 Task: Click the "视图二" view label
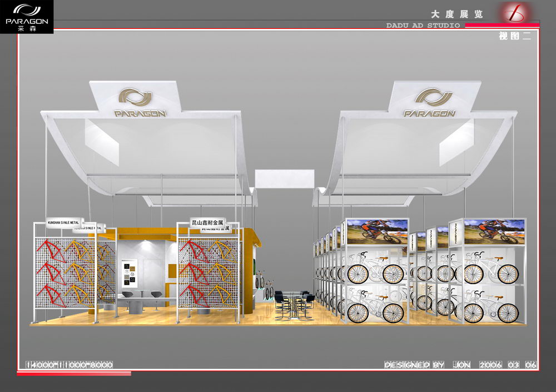(515, 36)
